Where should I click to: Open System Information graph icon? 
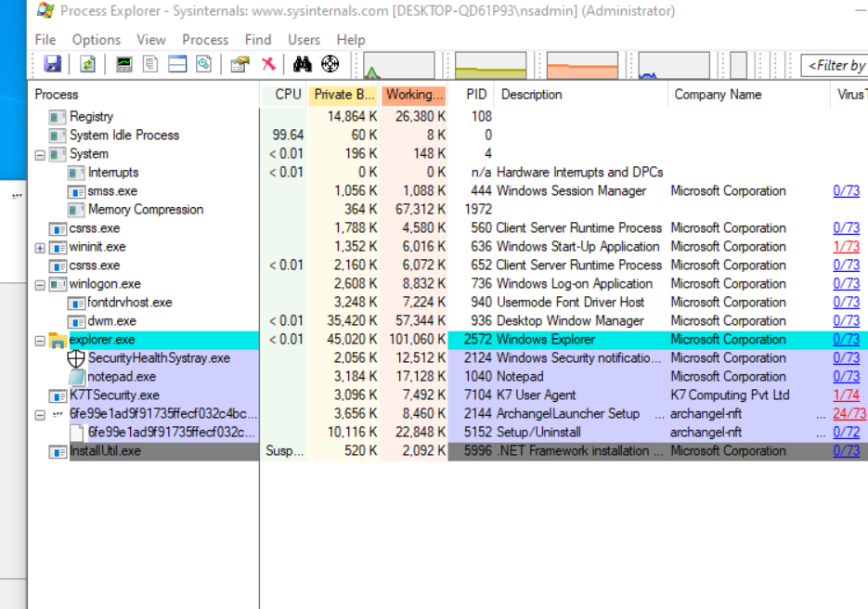pyautogui.click(x=123, y=64)
